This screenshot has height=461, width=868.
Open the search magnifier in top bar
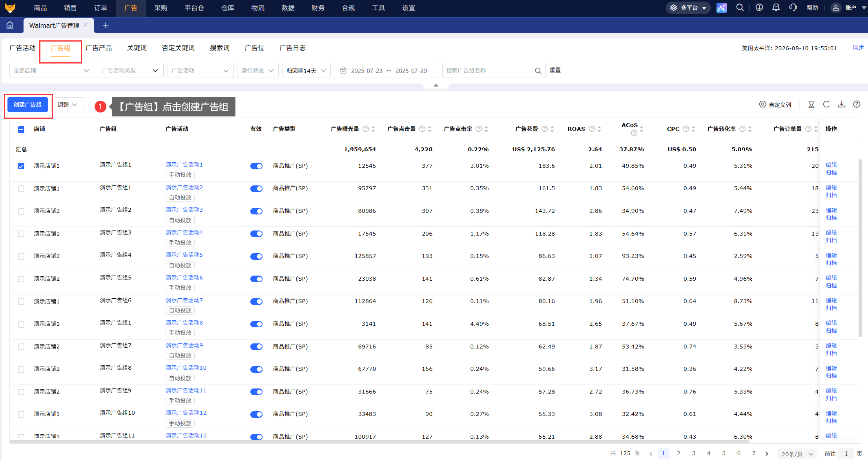point(740,7)
